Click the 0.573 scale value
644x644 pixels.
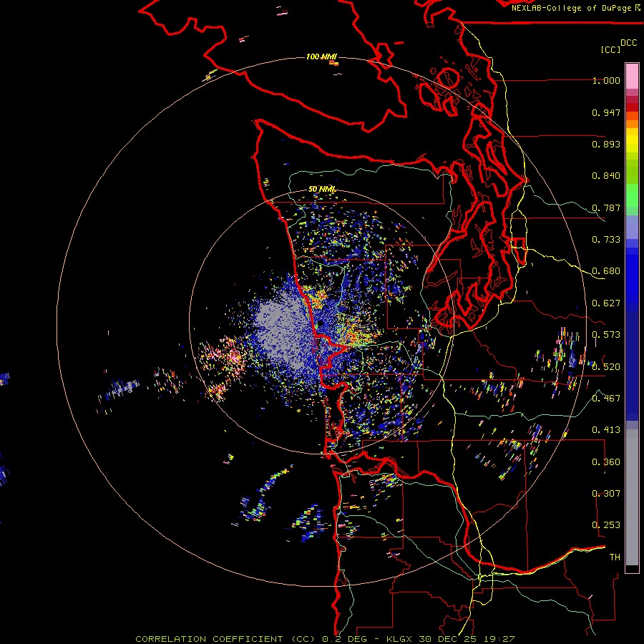click(x=606, y=335)
